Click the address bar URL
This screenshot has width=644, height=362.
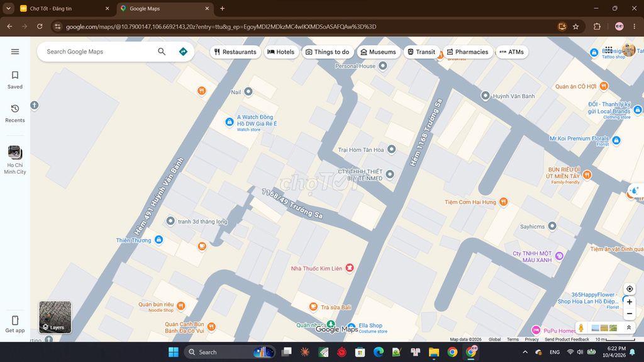[x=221, y=26]
